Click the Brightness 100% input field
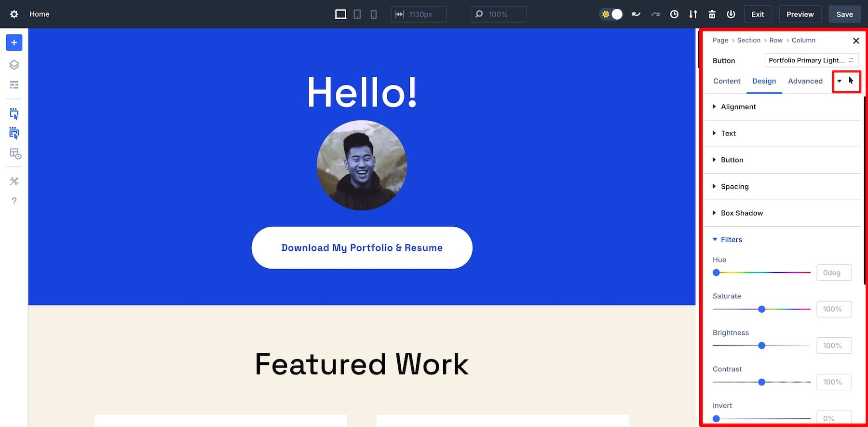868x427 pixels. click(834, 345)
